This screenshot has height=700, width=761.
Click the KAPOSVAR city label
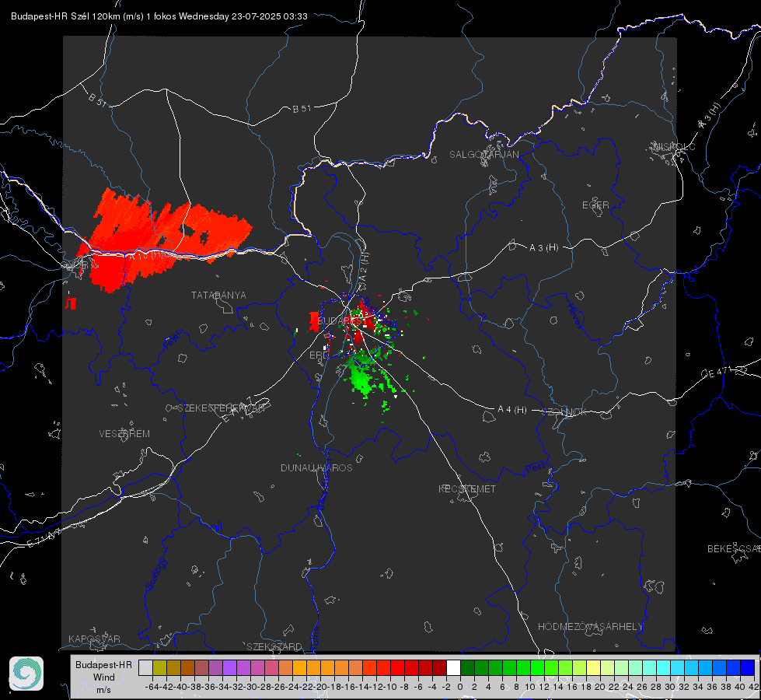[94, 639]
